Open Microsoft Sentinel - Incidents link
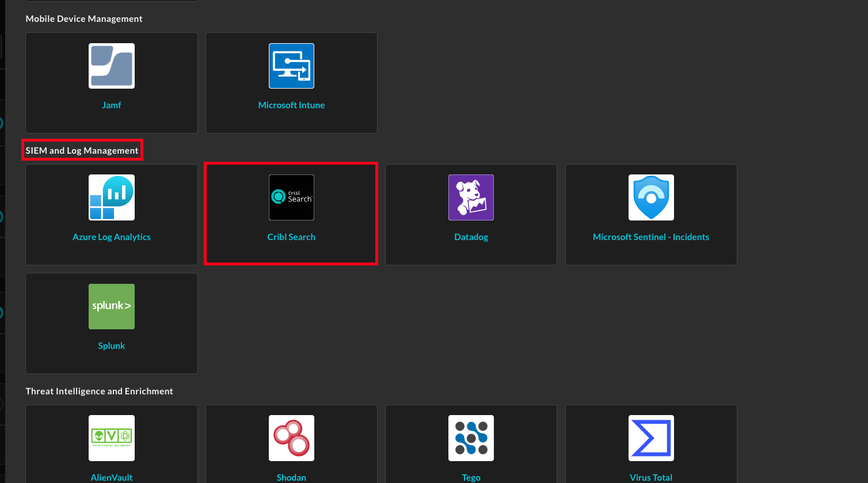Viewport: 868px width, 483px height. click(x=651, y=237)
